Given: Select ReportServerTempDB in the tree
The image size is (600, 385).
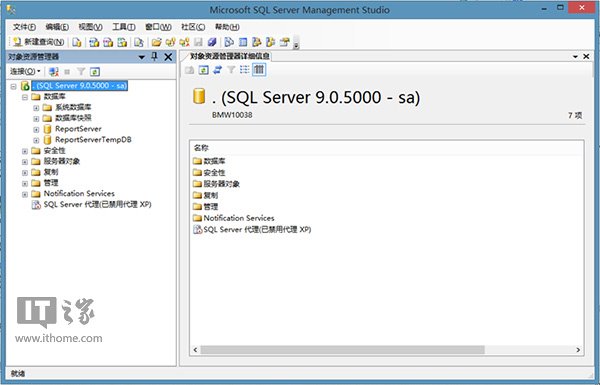Looking at the screenshot, I should [93, 140].
